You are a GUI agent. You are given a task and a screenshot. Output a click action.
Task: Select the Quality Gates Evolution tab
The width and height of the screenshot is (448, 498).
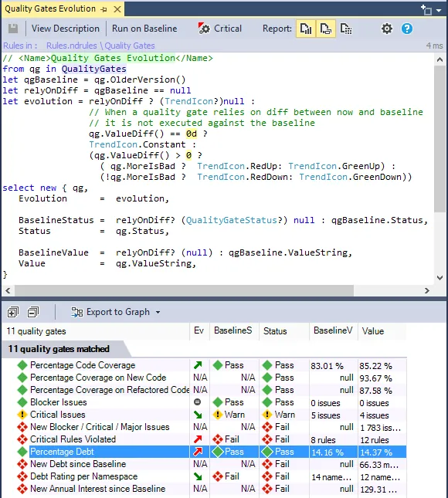[x=50, y=9]
